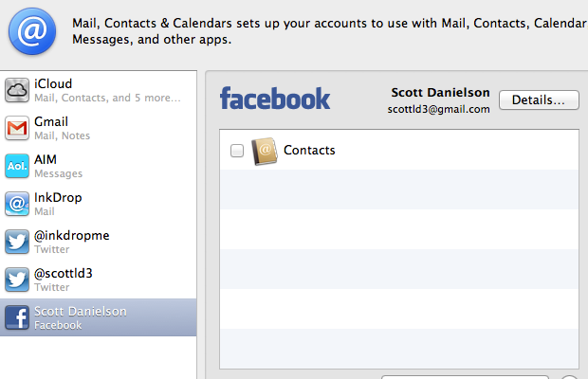Select the @inkdropme Twitter bird icon
This screenshot has width=588, height=379.
(17, 242)
